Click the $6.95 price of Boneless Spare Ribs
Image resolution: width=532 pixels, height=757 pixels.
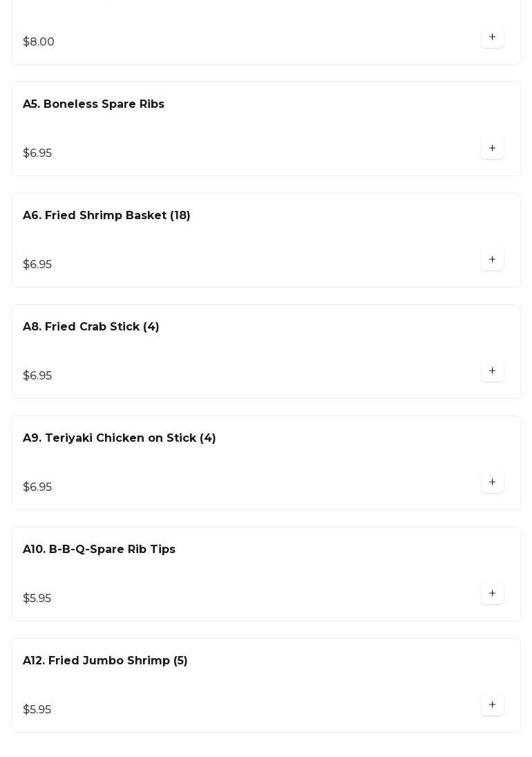(x=37, y=153)
